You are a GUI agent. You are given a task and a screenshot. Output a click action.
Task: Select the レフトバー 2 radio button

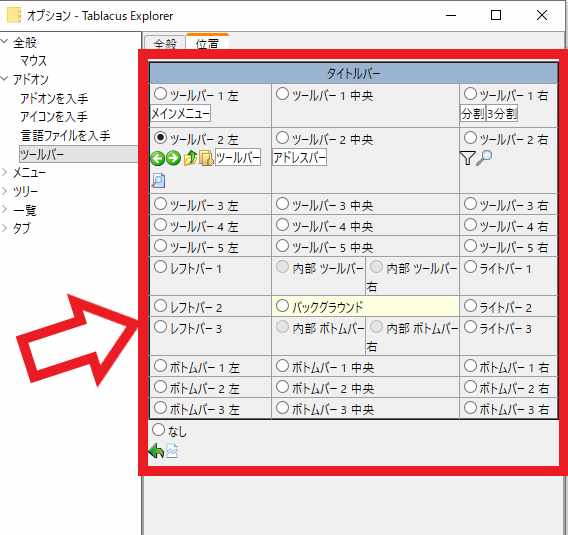[x=160, y=306]
